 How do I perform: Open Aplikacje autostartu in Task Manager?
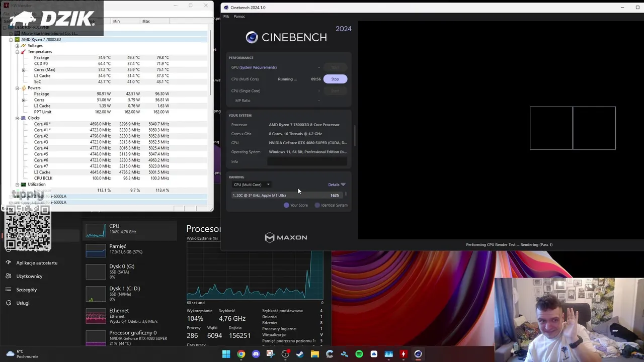pos(37,262)
